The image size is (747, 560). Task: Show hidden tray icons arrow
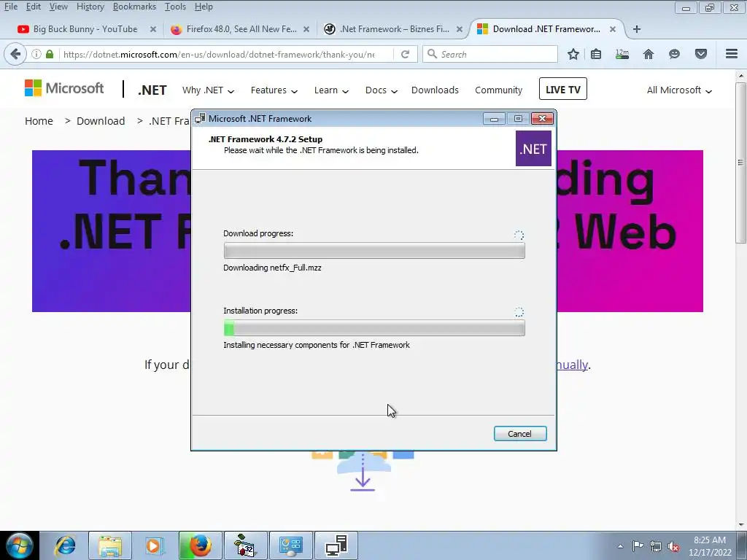click(x=620, y=546)
